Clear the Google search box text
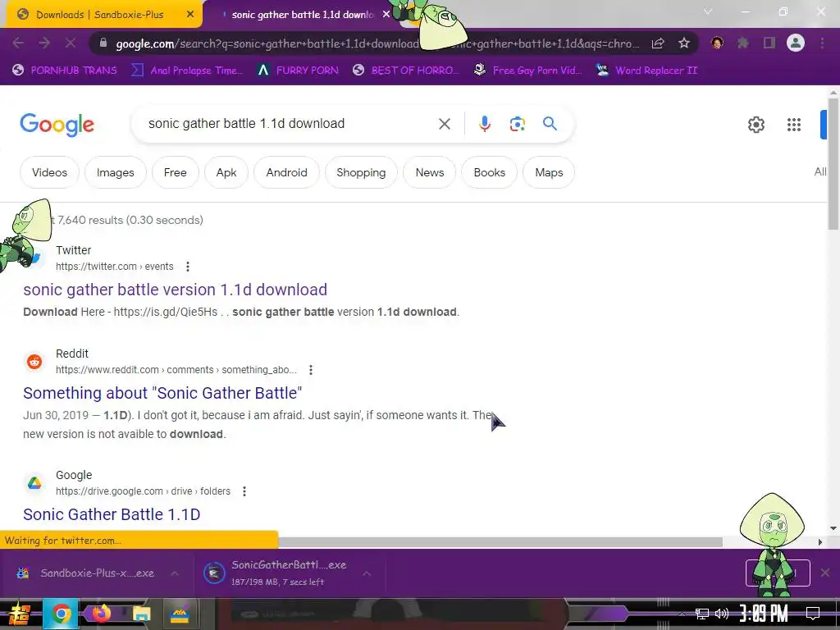The image size is (840, 630). tap(444, 125)
